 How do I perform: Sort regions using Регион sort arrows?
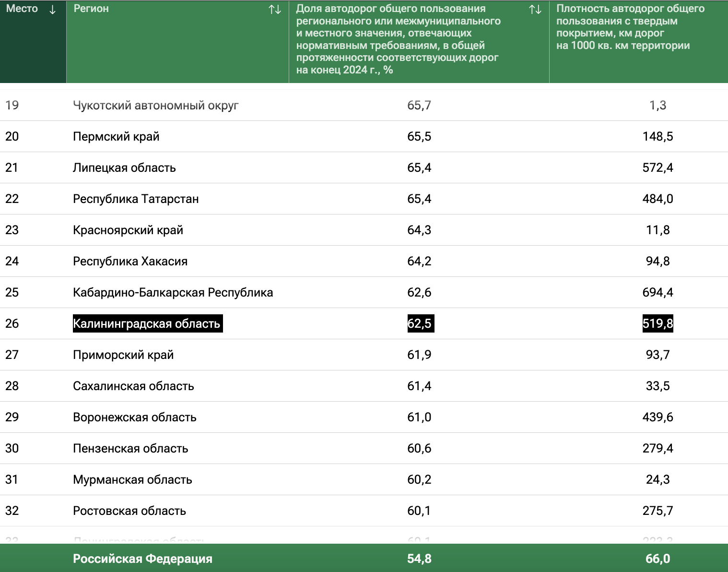coord(275,9)
